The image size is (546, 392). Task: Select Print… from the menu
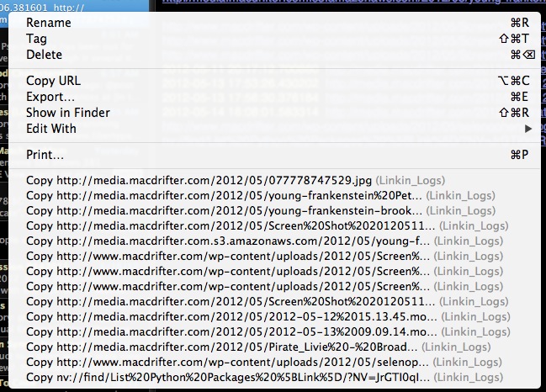[274, 155]
